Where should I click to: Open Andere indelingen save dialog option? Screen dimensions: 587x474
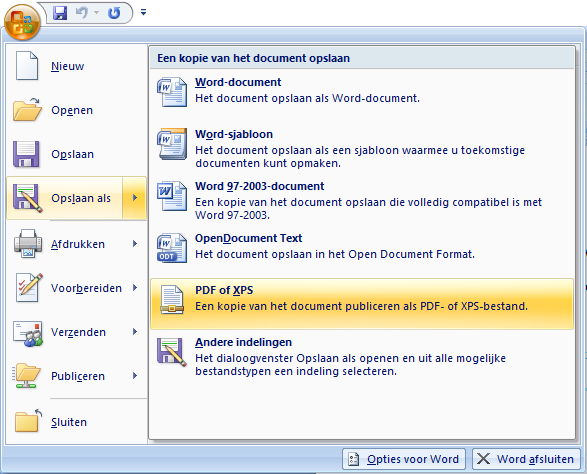click(x=243, y=343)
